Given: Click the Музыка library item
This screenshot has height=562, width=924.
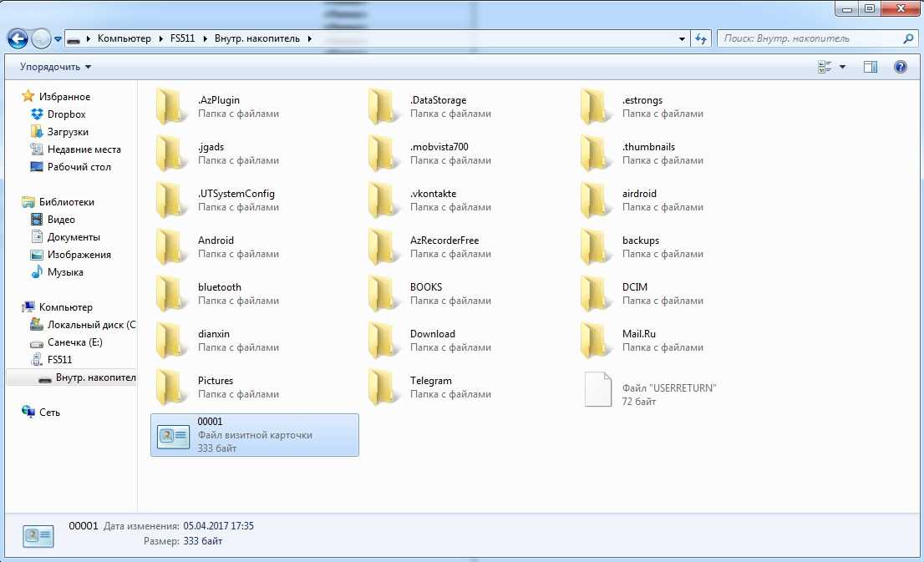Looking at the screenshot, I should (x=65, y=272).
